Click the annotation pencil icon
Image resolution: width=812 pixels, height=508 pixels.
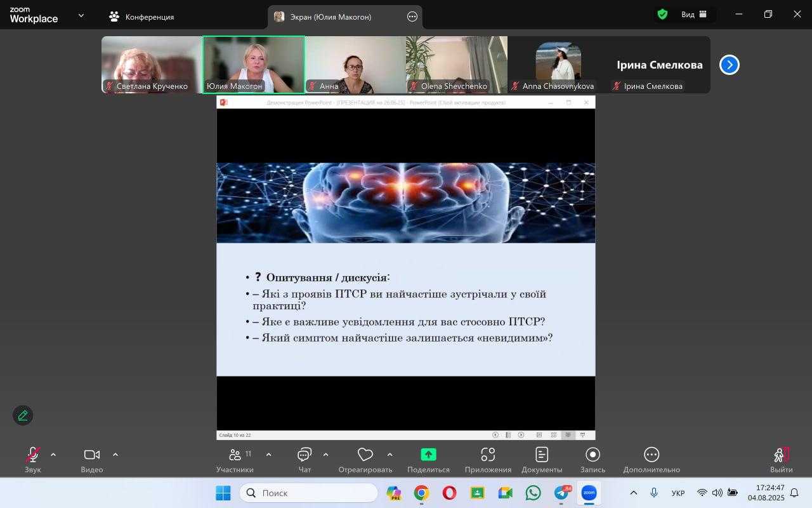23,415
